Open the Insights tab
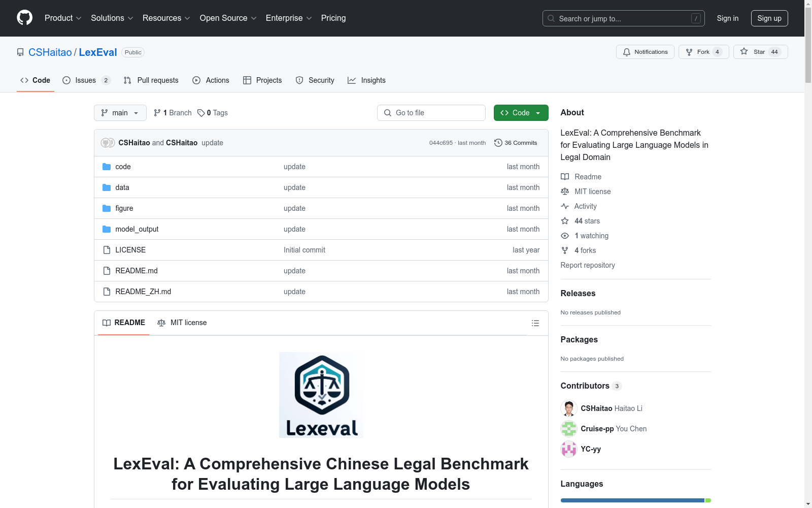Viewport: 812px width, 508px height. [366, 80]
